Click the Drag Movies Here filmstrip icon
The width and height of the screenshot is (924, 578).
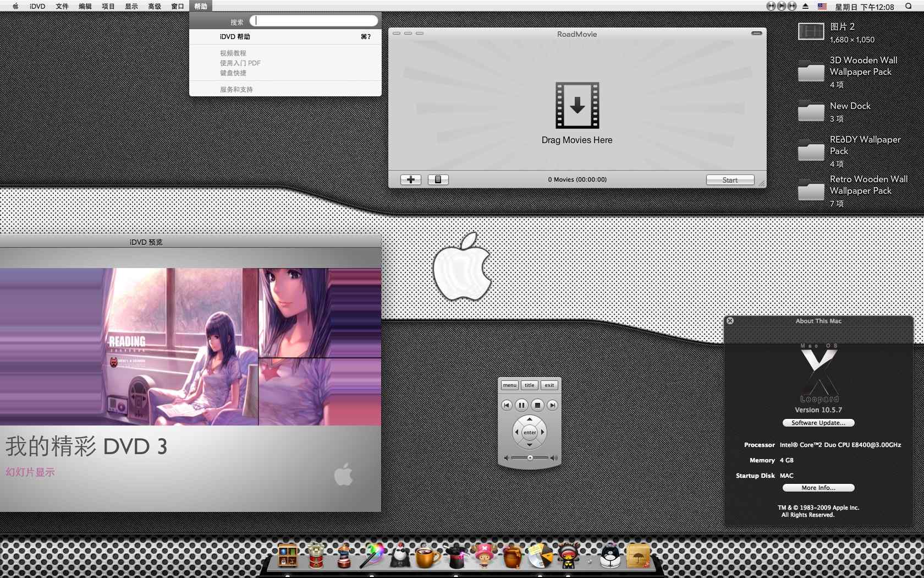click(x=577, y=105)
